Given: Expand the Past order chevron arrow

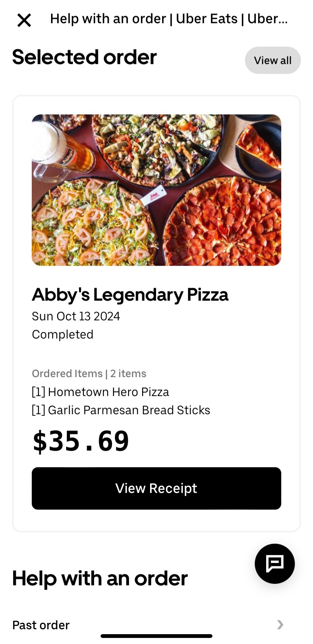Looking at the screenshot, I should tap(280, 624).
